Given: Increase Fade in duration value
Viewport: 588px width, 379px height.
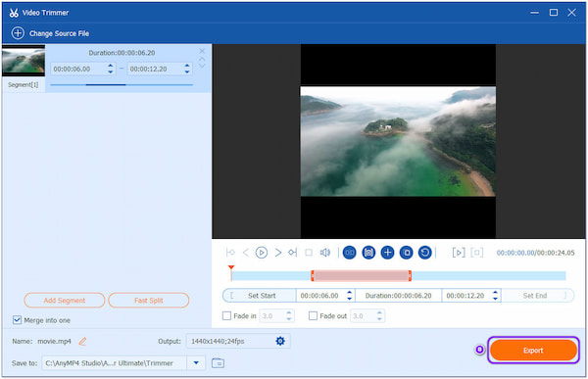Looking at the screenshot, I should click(289, 312).
